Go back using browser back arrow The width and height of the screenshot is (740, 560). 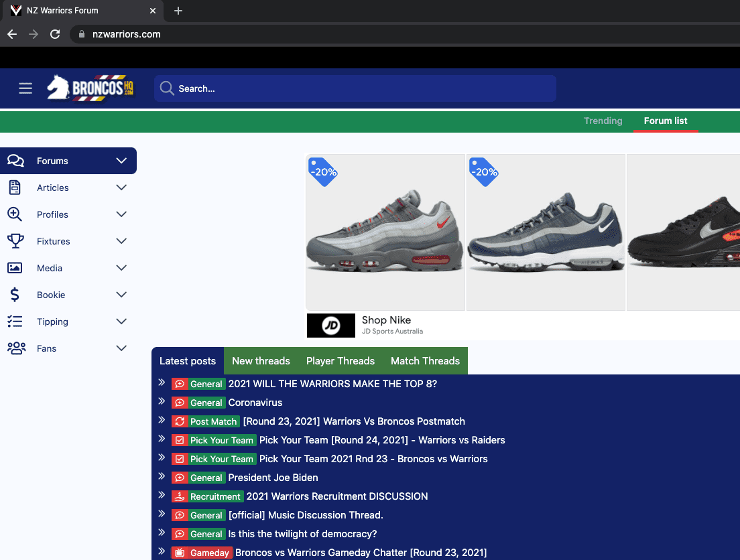tap(12, 34)
